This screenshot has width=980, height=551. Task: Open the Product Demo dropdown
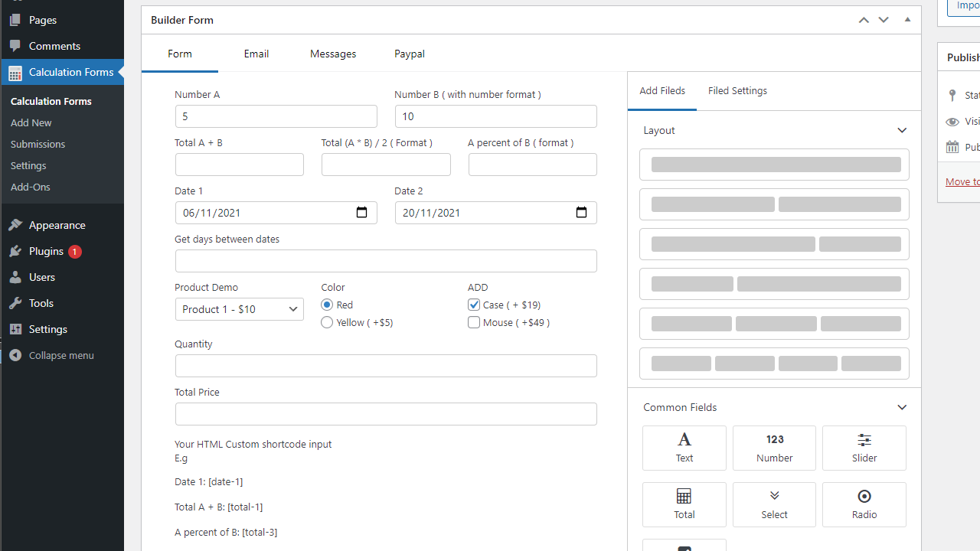click(239, 309)
